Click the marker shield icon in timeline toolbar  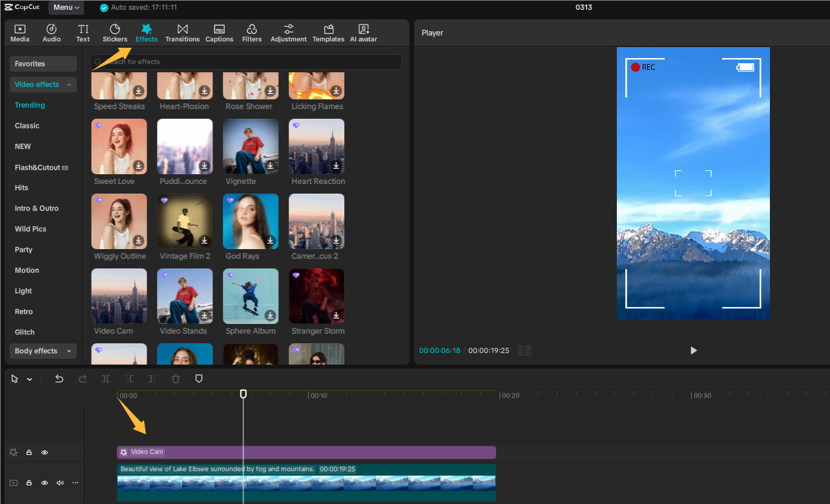[199, 379]
